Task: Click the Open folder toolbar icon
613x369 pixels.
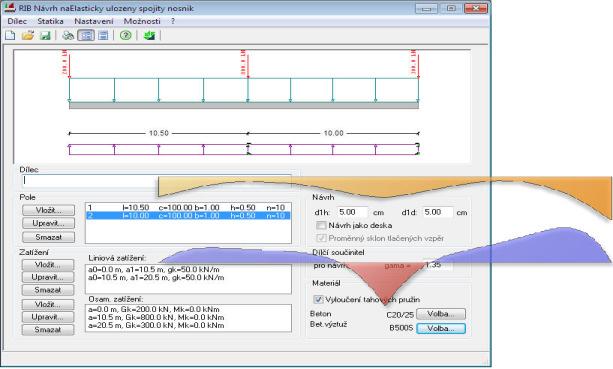Action: click(x=28, y=36)
